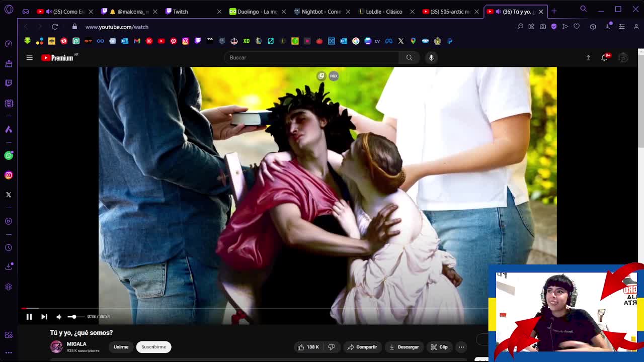Mute the video player volume

pos(59,316)
